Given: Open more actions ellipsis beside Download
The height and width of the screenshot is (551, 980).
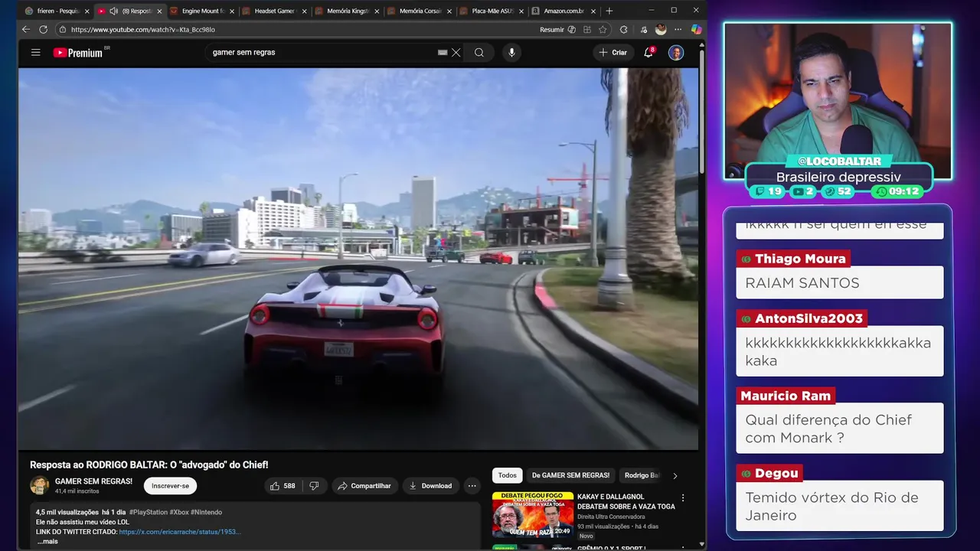Looking at the screenshot, I should pos(472,486).
